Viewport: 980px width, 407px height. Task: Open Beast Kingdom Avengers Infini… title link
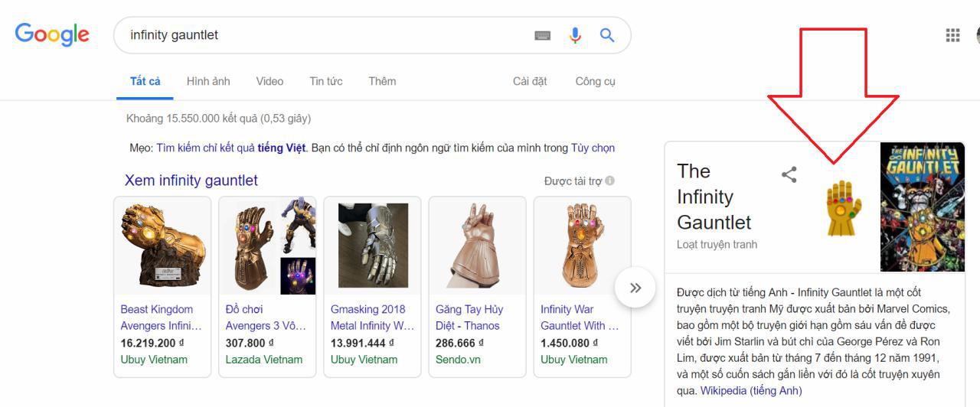click(161, 317)
